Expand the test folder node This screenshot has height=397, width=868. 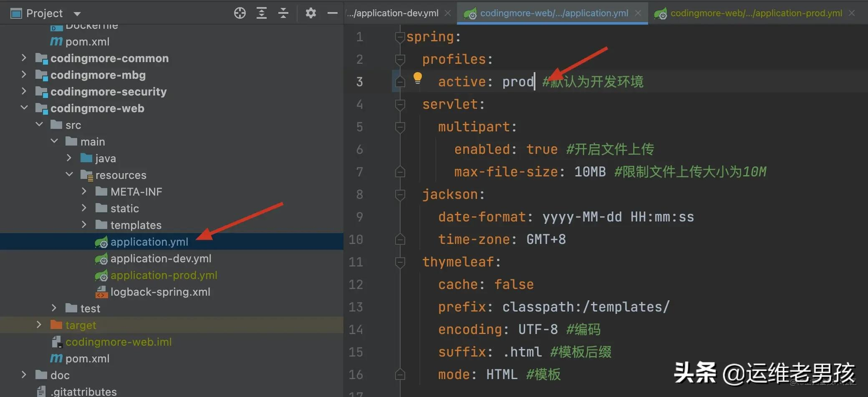pos(54,308)
